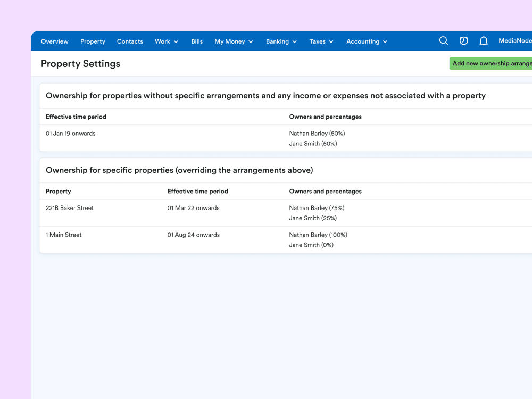
Task: Select the 221B Baker Street property
Action: pyautogui.click(x=70, y=208)
